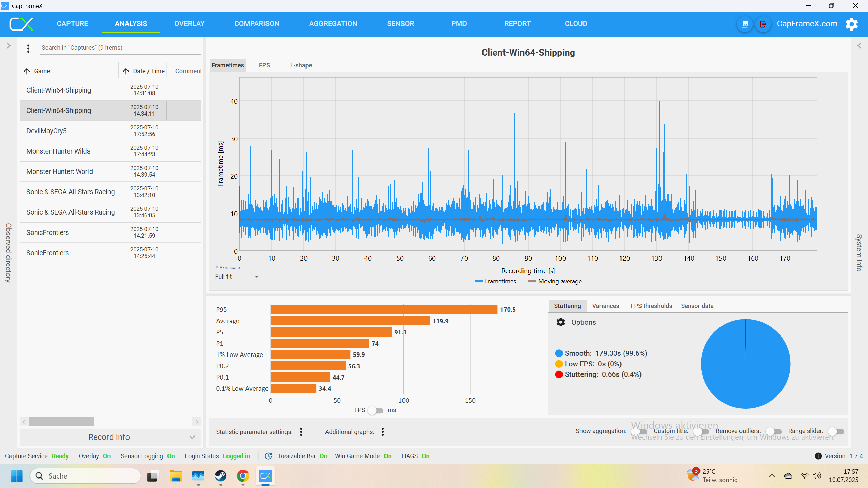Enable the Range slider toggle
The image size is (868, 488).
(836, 431)
